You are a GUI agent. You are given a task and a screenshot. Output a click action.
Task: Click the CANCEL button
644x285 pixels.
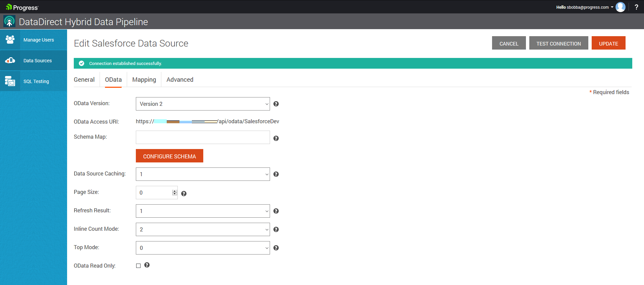(509, 43)
